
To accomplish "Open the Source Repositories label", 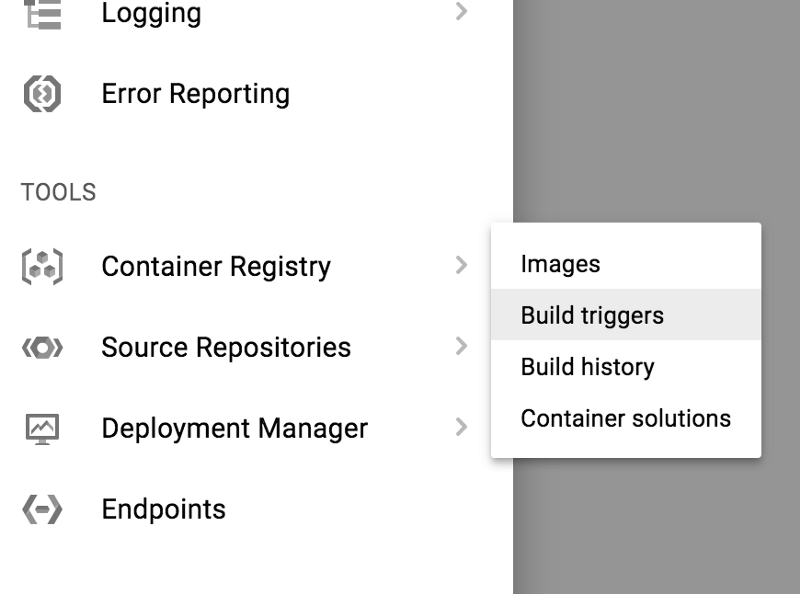I will 226,348.
